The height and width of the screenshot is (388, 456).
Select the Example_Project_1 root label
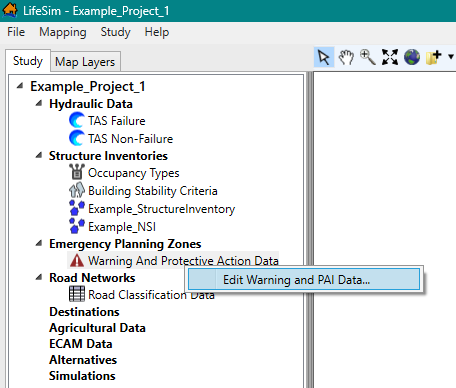88,87
